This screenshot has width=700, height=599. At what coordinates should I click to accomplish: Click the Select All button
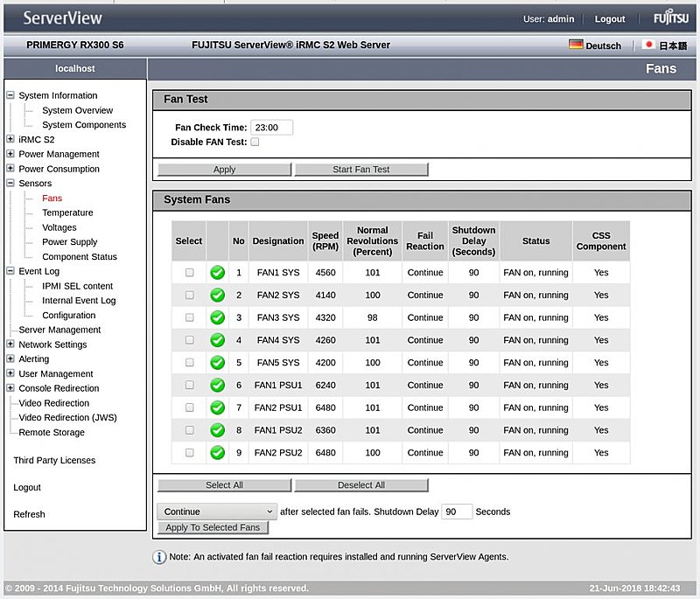coord(224,485)
